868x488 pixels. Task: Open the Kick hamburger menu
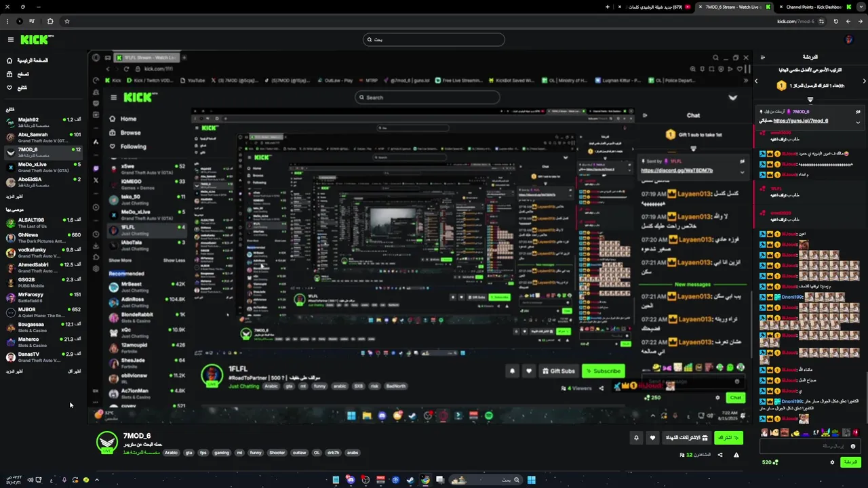click(11, 40)
